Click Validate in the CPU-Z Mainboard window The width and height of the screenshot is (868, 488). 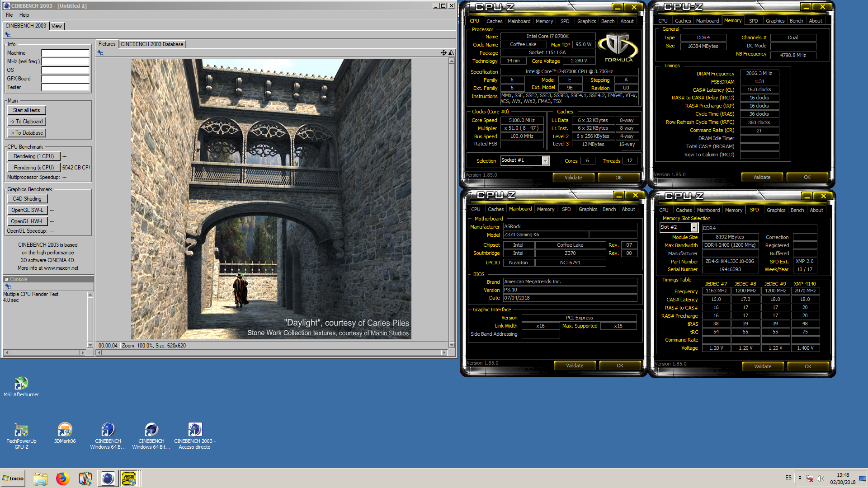tap(575, 366)
